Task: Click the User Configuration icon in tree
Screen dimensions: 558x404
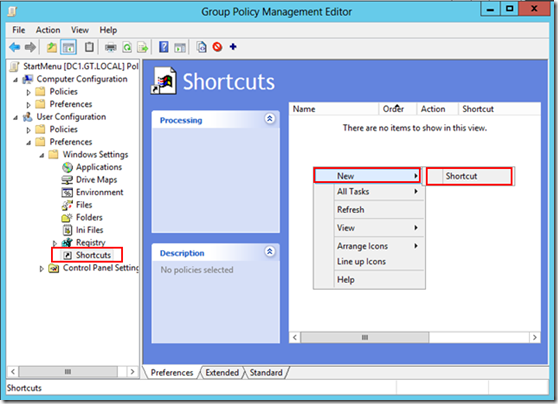Action: click(x=28, y=117)
